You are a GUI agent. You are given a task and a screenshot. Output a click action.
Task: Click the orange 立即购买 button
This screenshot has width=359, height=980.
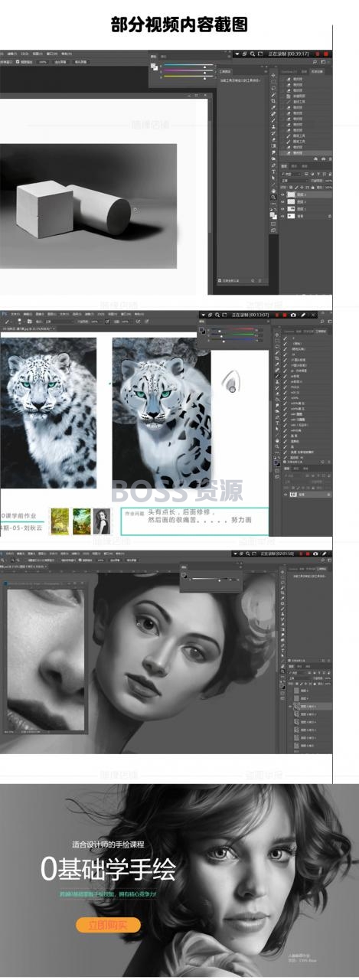(108, 925)
